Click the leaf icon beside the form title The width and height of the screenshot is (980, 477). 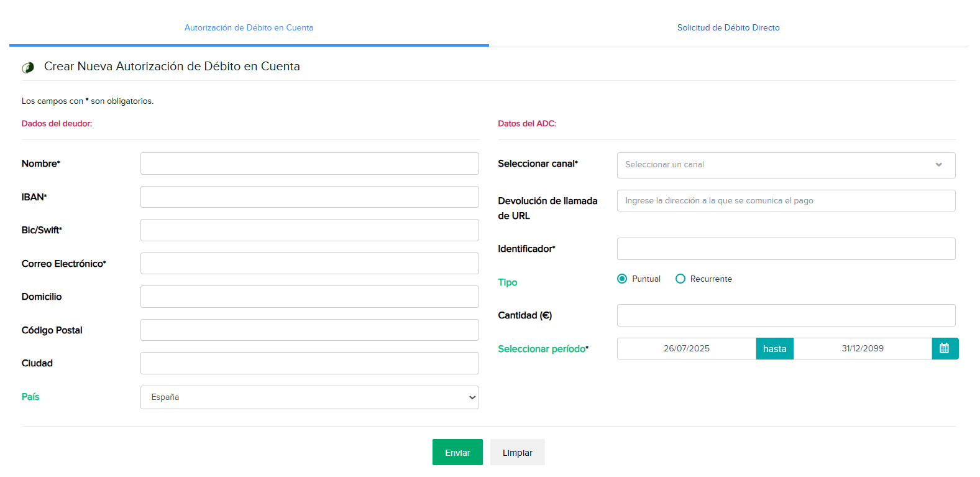click(x=28, y=67)
